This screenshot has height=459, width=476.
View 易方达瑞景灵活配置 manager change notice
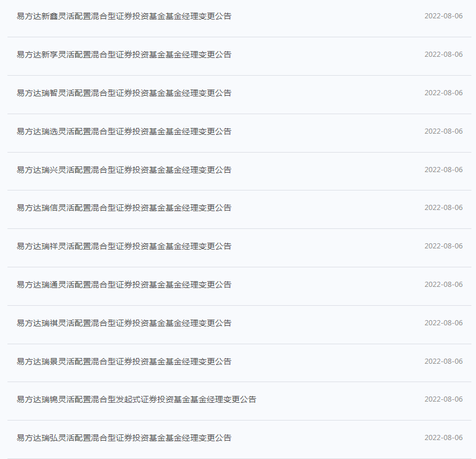point(124,361)
